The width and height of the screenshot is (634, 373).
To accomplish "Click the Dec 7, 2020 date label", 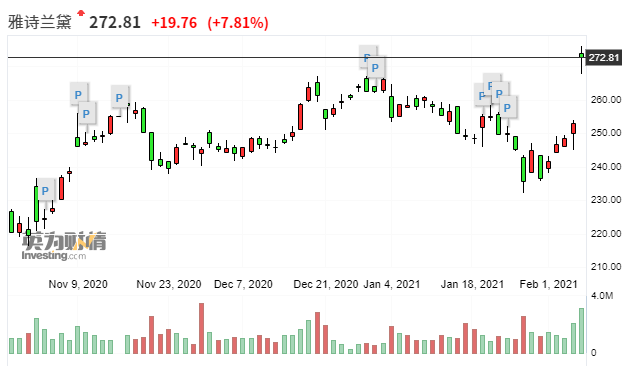I will 243,284.
